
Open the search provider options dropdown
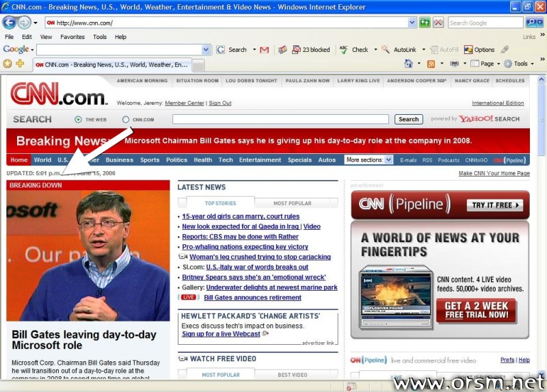click(x=539, y=23)
